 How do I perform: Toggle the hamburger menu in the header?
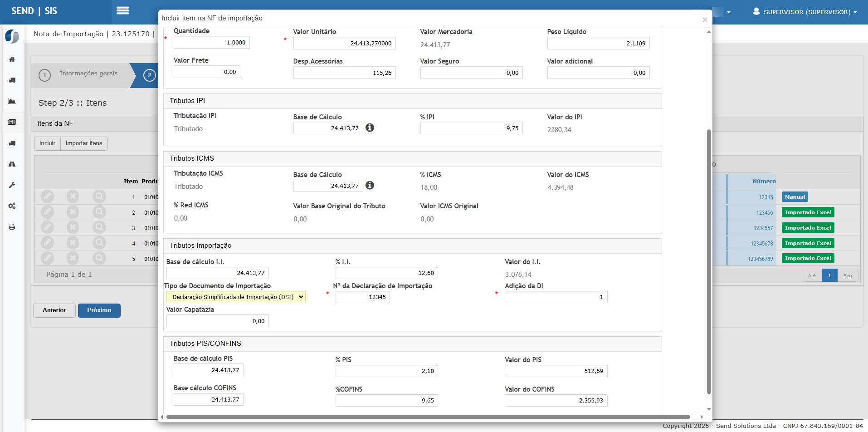click(122, 11)
